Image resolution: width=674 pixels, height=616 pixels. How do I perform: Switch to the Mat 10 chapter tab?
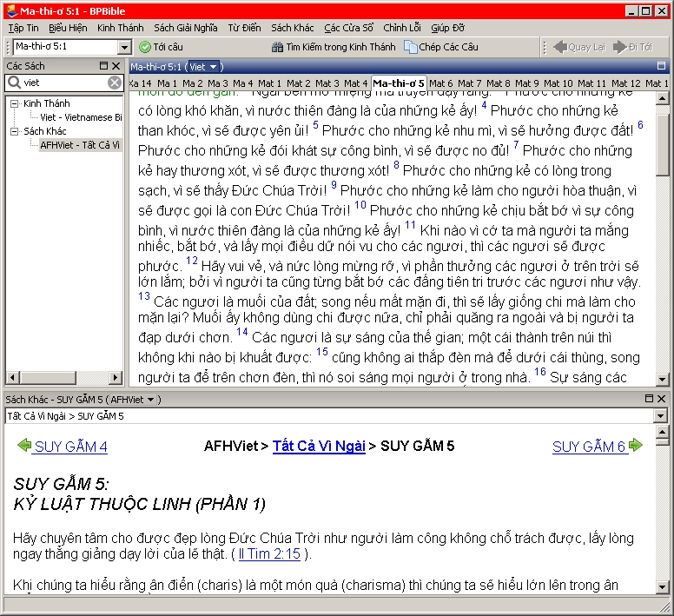(x=558, y=83)
